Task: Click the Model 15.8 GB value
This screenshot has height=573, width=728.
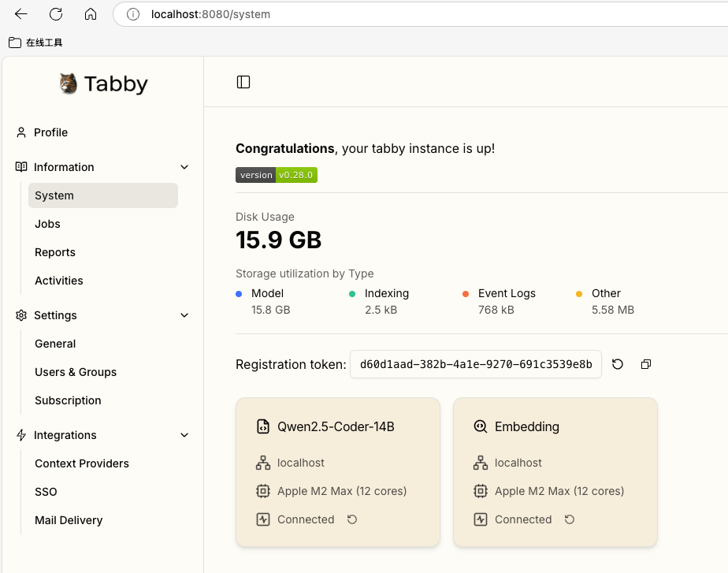Action: (x=271, y=310)
